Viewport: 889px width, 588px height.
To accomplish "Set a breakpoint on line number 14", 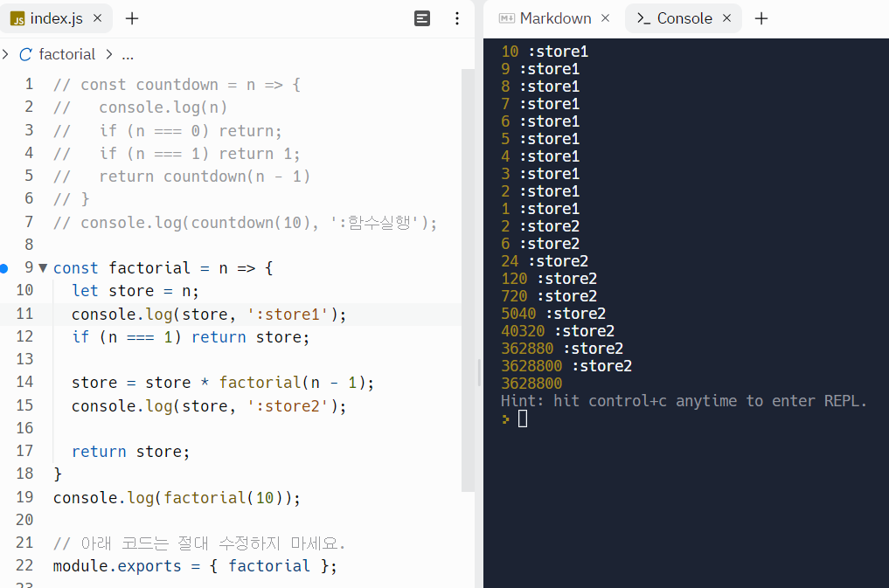I will [x=25, y=383].
